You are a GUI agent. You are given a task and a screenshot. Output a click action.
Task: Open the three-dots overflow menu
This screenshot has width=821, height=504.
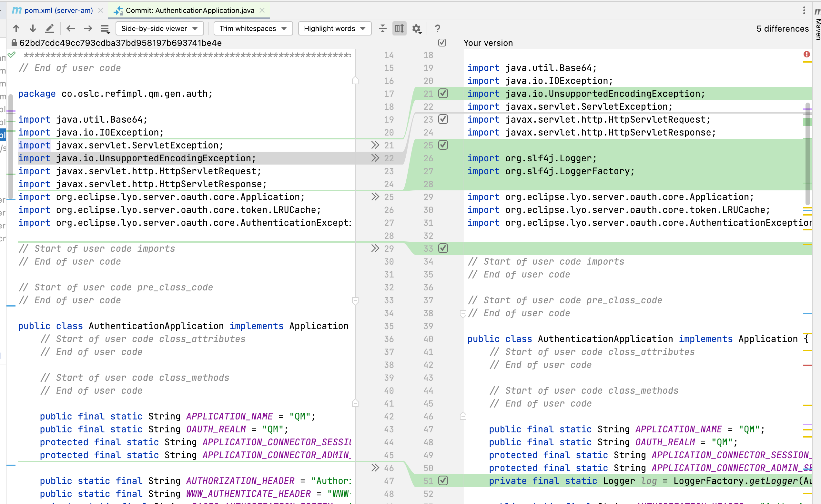click(x=804, y=10)
